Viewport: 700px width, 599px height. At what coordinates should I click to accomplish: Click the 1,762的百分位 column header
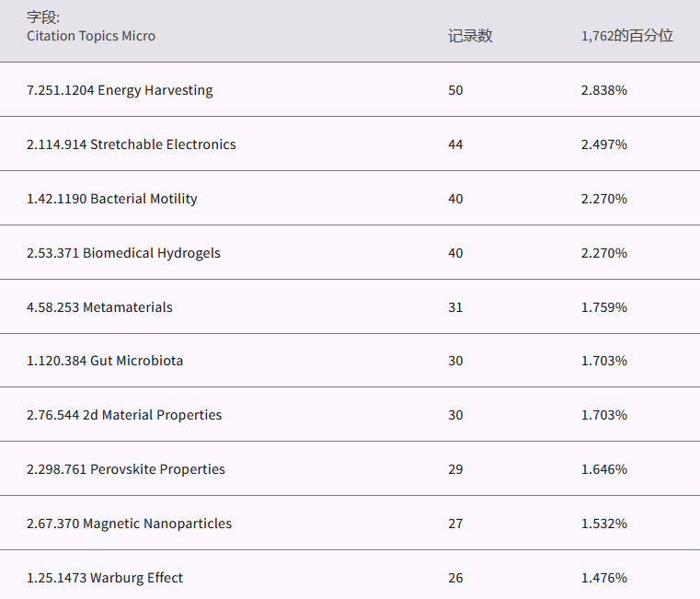point(626,36)
